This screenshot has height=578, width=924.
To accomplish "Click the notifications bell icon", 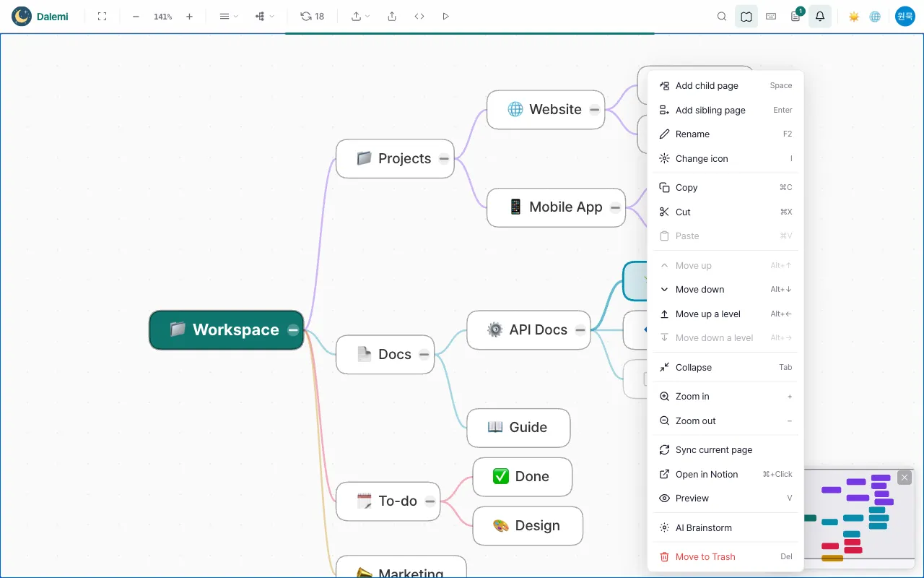I will [820, 16].
